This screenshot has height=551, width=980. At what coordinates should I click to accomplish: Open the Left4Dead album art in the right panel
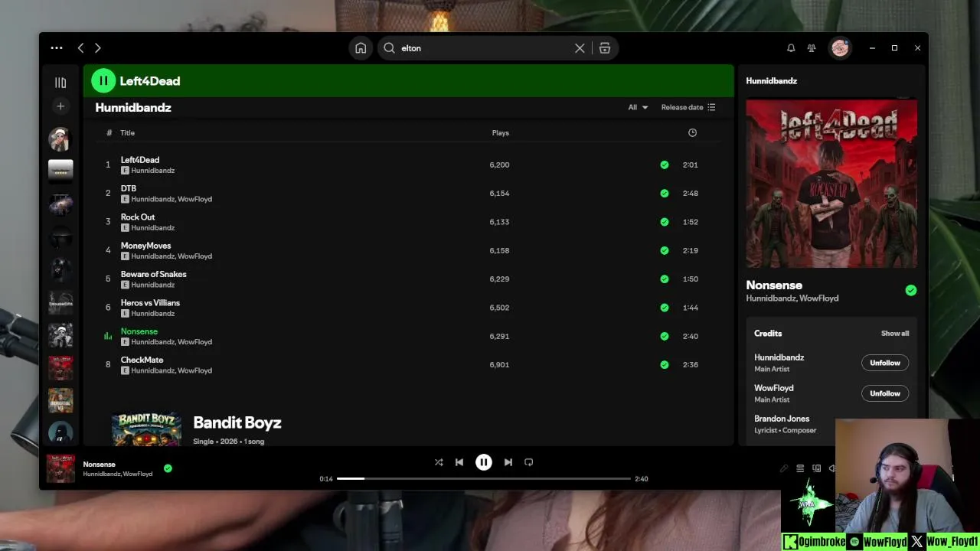coord(831,182)
